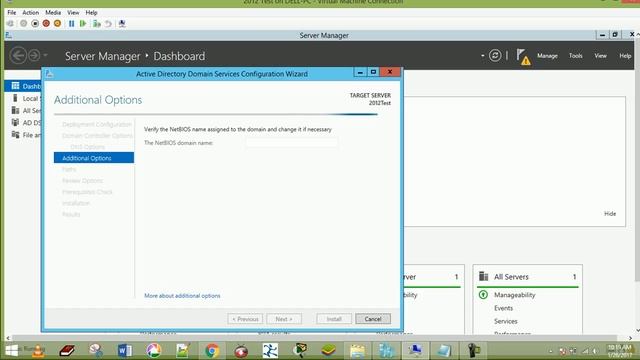
Task: Click the All Servers tile icon
Action: [x=484, y=276]
